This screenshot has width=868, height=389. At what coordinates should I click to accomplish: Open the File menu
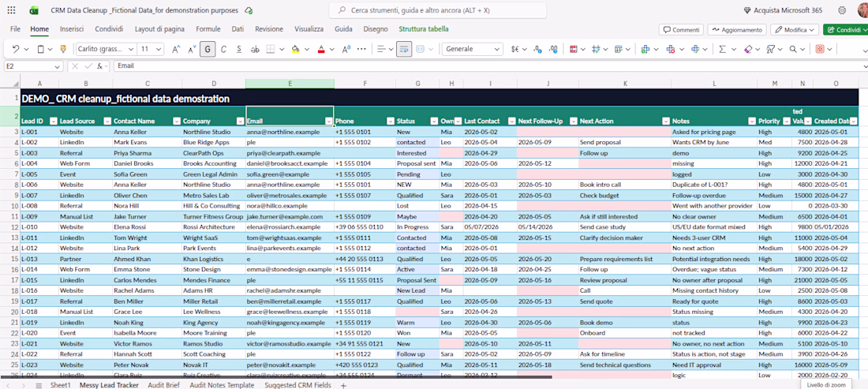(x=16, y=28)
